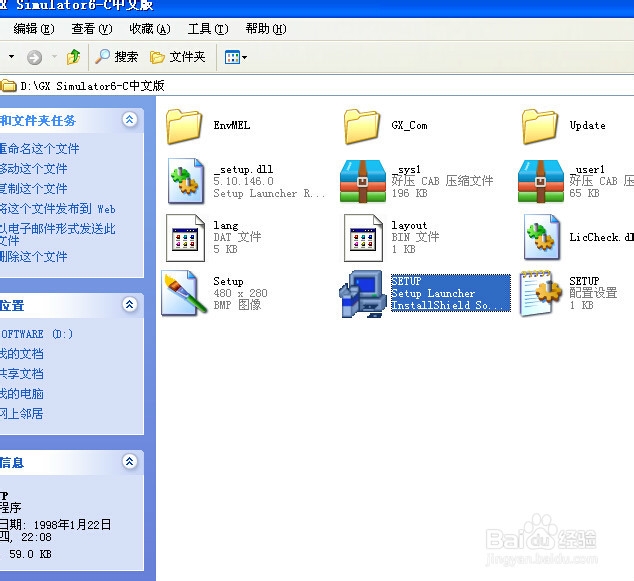The width and height of the screenshot is (634, 581).
Task: Open the Back button history dropdown arrow
Action: [x=11, y=57]
